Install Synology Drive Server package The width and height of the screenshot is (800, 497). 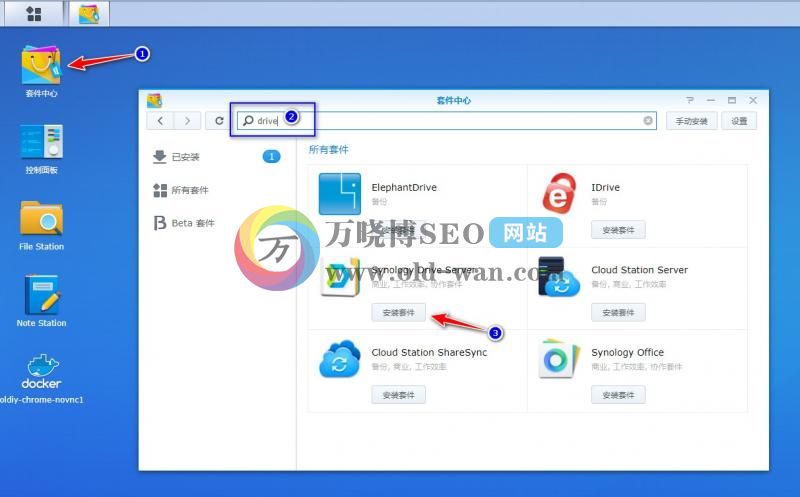pos(398,312)
